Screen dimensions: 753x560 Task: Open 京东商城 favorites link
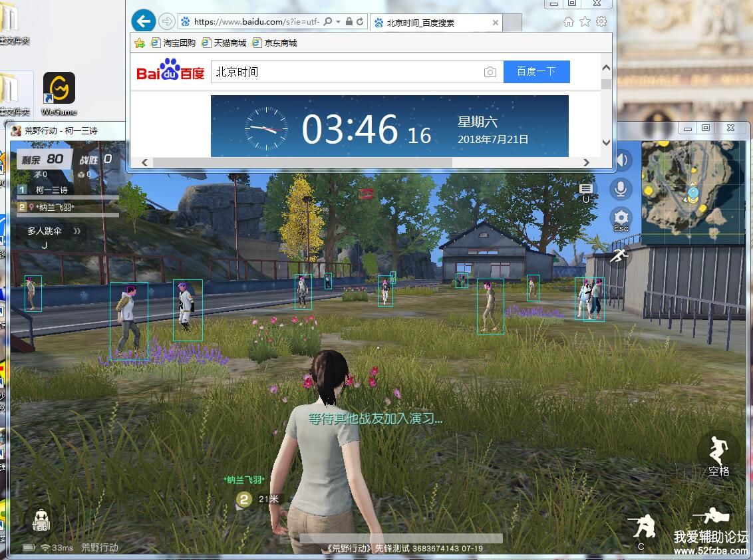(275, 43)
